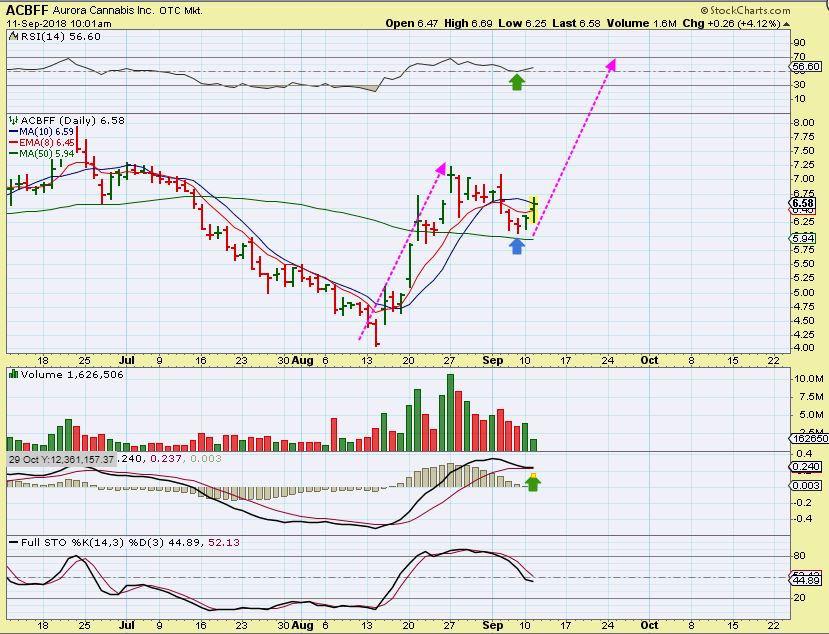Image resolution: width=829 pixels, height=634 pixels.
Task: Click the 20 level label on stochastic axis
Action: 799,598
